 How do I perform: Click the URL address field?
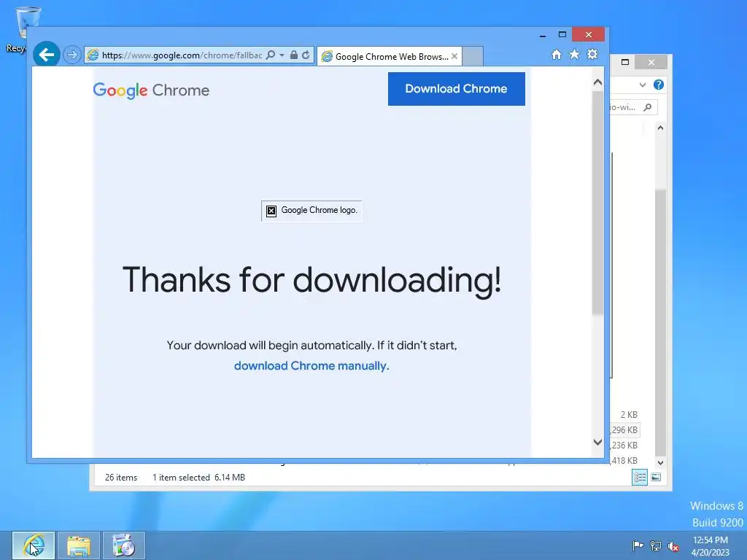coord(182,55)
